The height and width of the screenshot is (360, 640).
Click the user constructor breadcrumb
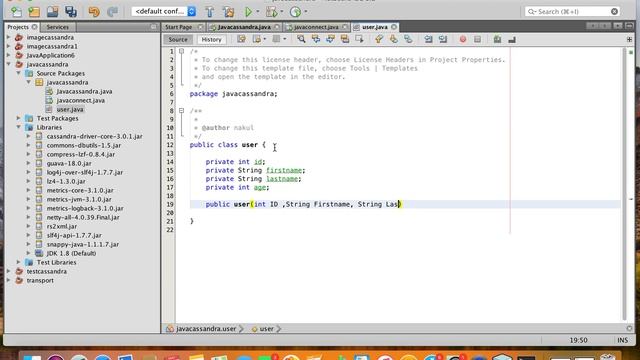[x=267, y=329]
